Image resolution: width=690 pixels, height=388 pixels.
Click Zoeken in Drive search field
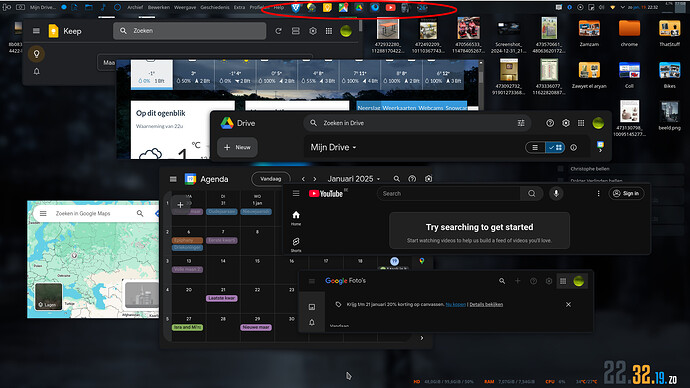point(417,123)
